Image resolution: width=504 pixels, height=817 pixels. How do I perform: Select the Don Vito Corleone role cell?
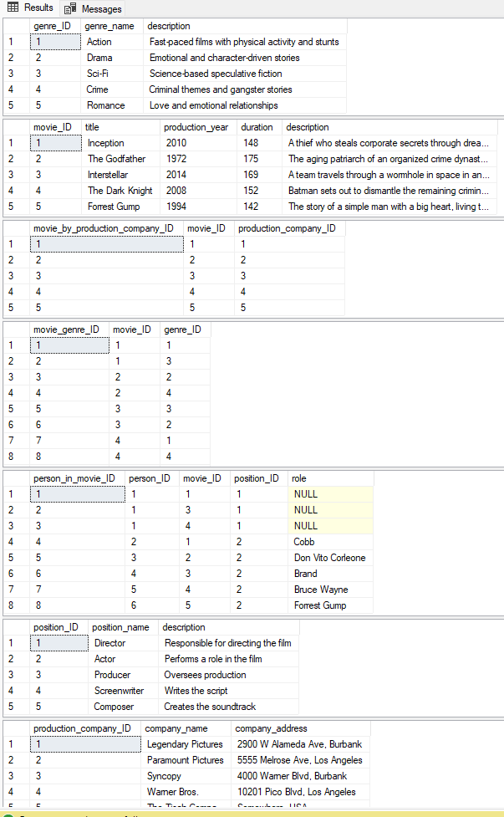click(x=328, y=558)
